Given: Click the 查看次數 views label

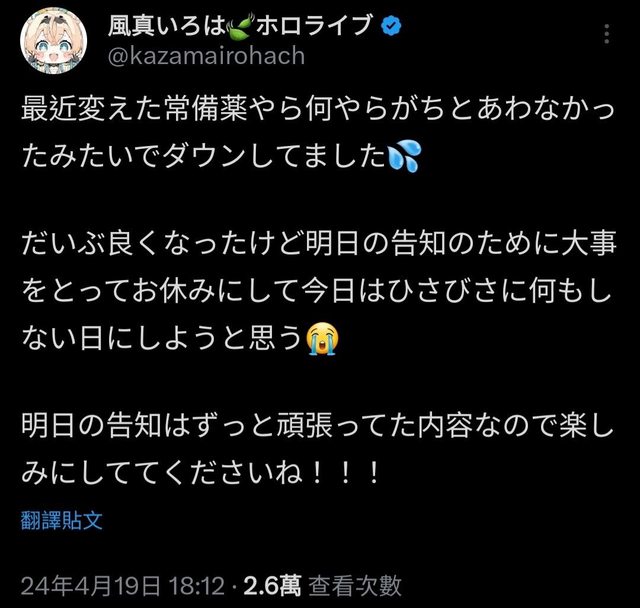Looking at the screenshot, I should click(x=355, y=586).
